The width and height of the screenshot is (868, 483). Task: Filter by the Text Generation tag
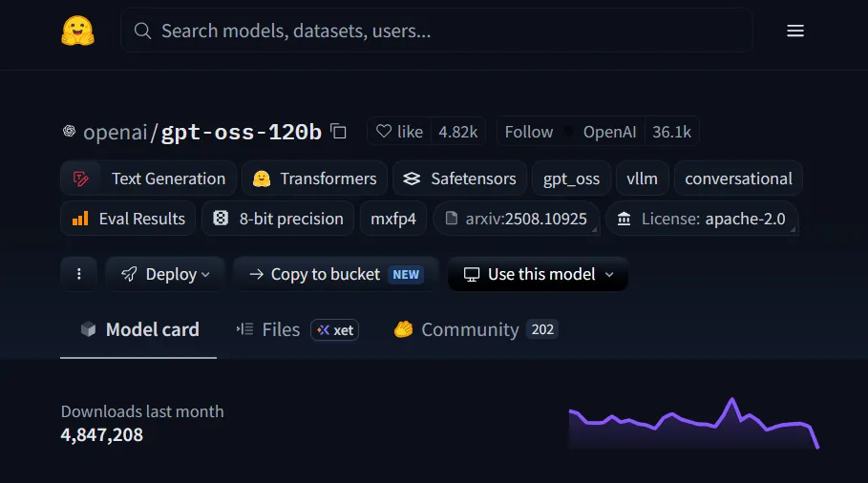[148, 178]
